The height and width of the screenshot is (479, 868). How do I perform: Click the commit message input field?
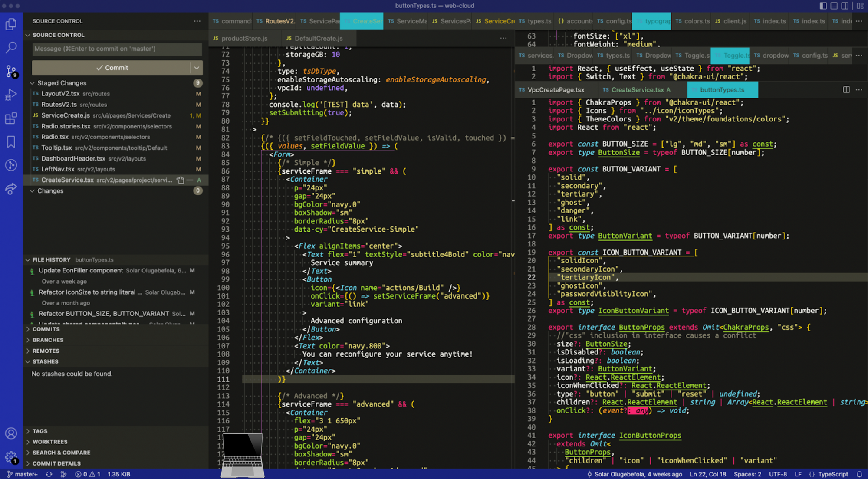117,49
